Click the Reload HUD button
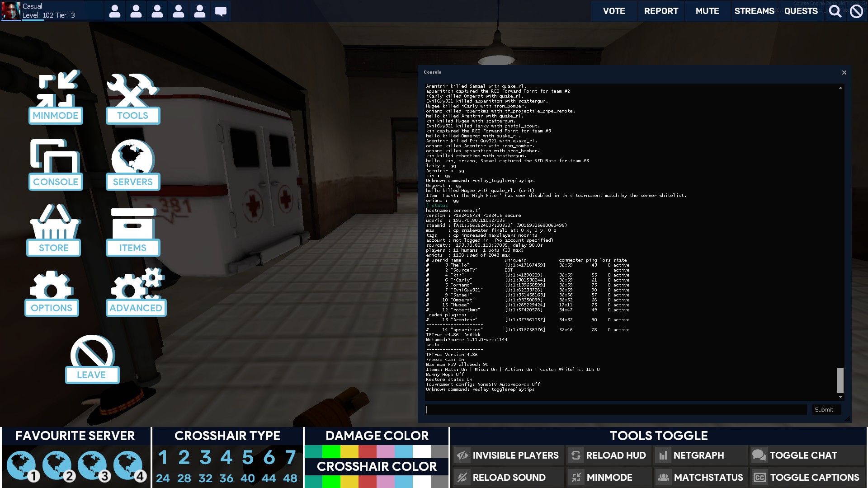 coord(609,455)
